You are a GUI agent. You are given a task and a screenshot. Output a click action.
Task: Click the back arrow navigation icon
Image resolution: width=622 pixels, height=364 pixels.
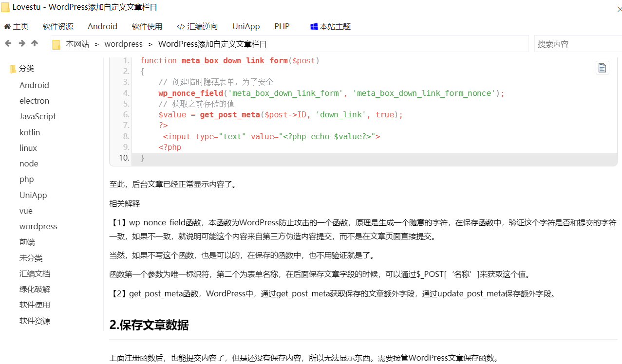[x=8, y=43]
